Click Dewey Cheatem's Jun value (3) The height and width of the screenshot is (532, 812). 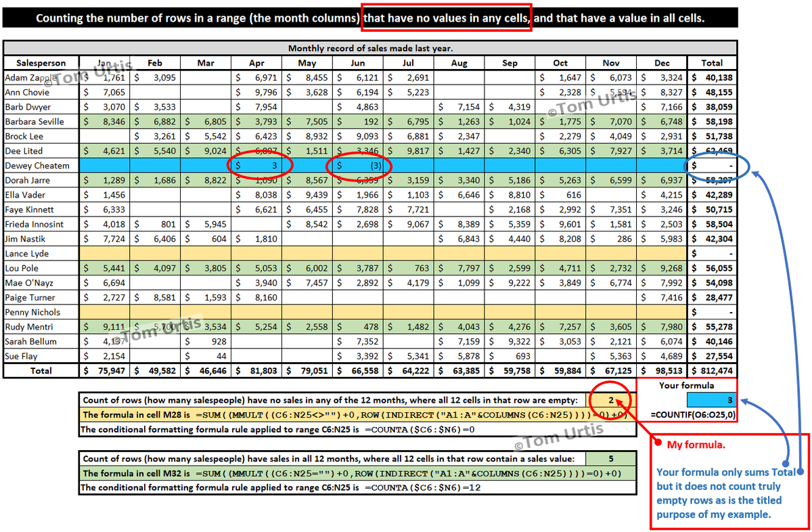pos(359,166)
